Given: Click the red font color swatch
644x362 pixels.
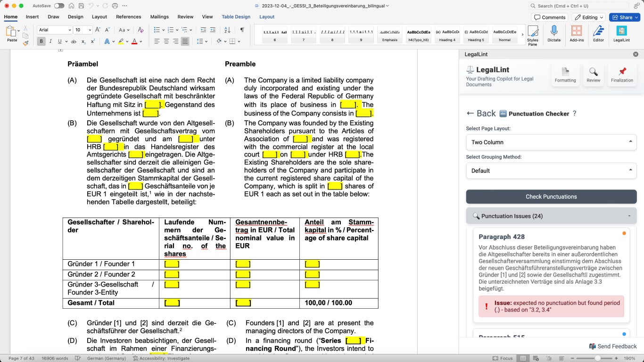Looking at the screenshot, I should pos(134,41).
